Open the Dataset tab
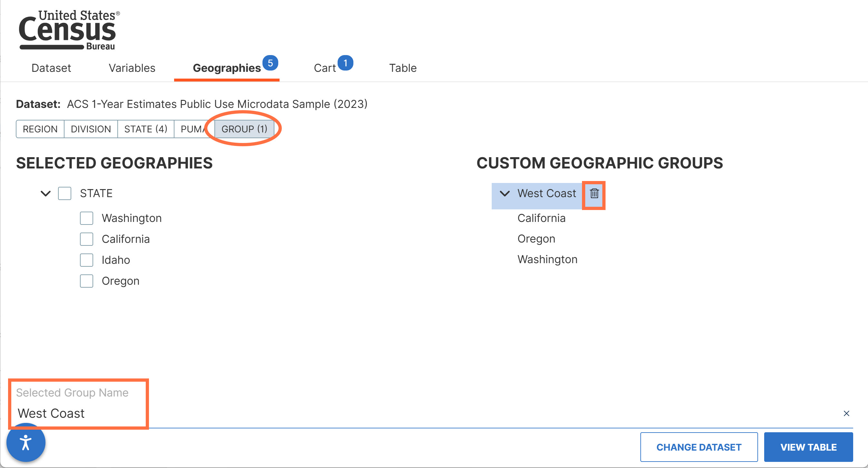Image resolution: width=868 pixels, height=468 pixels. [51, 68]
